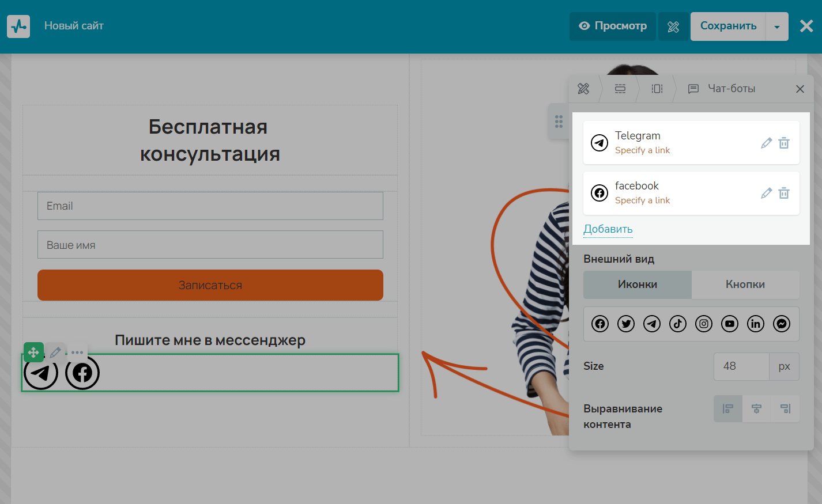Viewport: 822px width, 504px height.
Task: Click the Specify a link text under Telegram
Action: click(642, 150)
